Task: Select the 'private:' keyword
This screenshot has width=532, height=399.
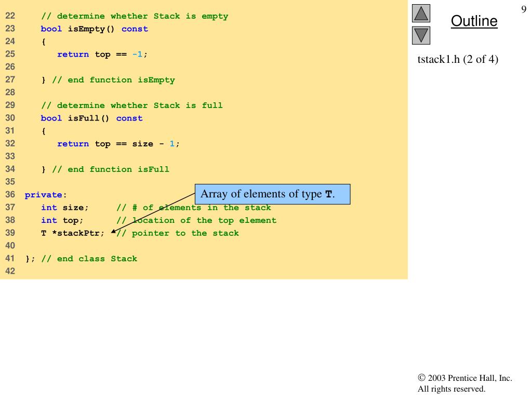Action: click(x=46, y=195)
